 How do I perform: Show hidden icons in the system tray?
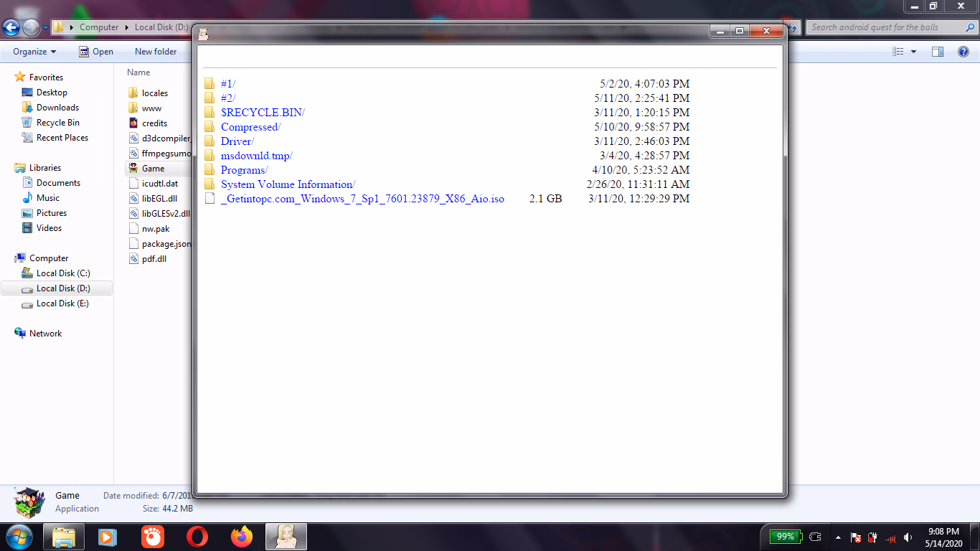[x=838, y=537]
